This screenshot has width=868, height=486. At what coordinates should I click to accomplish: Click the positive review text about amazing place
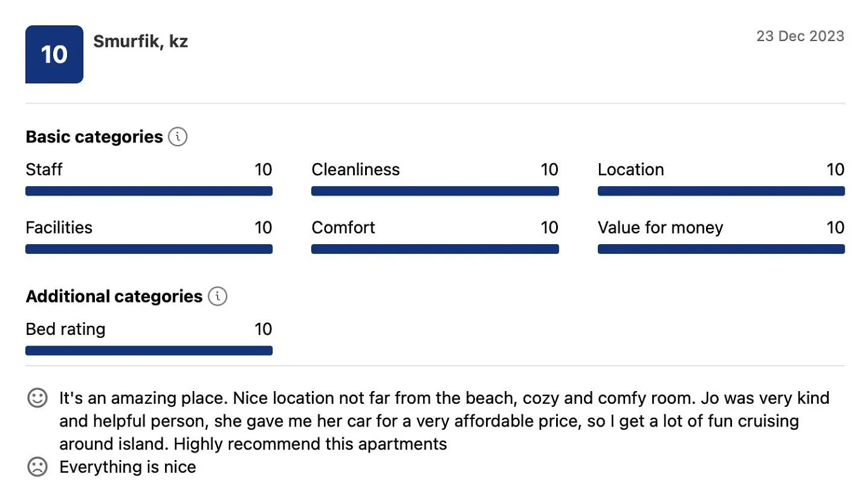[x=444, y=421]
